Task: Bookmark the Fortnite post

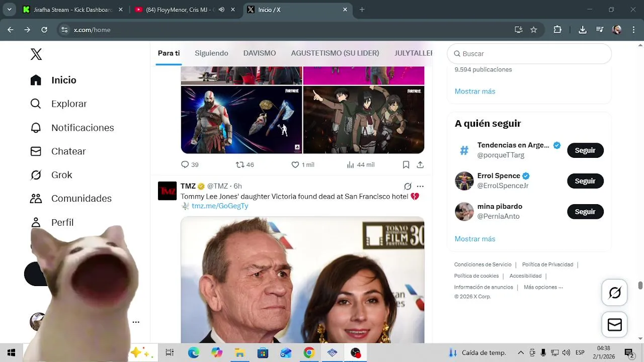Action: pyautogui.click(x=406, y=164)
